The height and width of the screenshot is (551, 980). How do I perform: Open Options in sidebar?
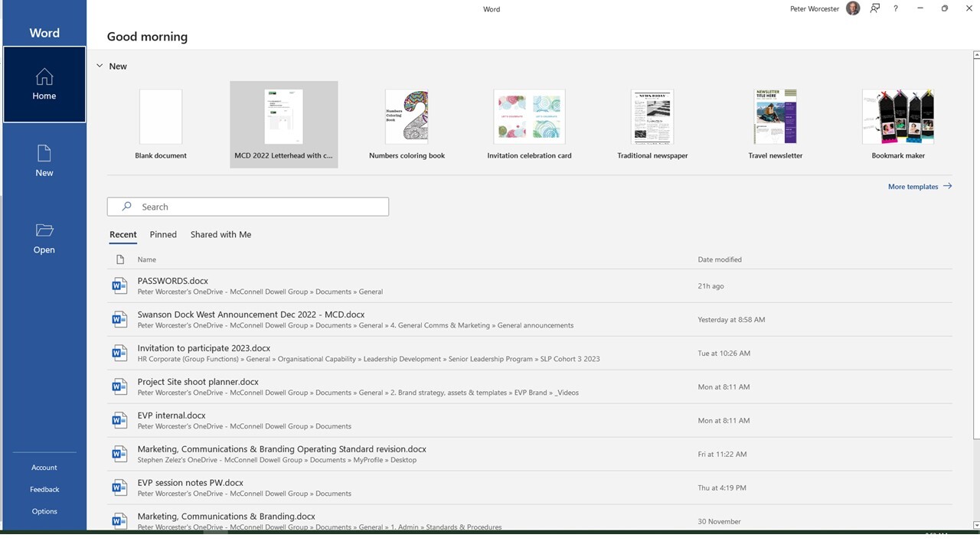pyautogui.click(x=44, y=511)
